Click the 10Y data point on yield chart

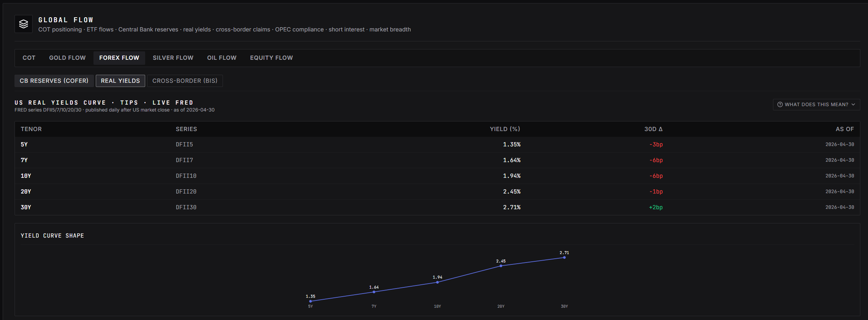[x=437, y=282]
